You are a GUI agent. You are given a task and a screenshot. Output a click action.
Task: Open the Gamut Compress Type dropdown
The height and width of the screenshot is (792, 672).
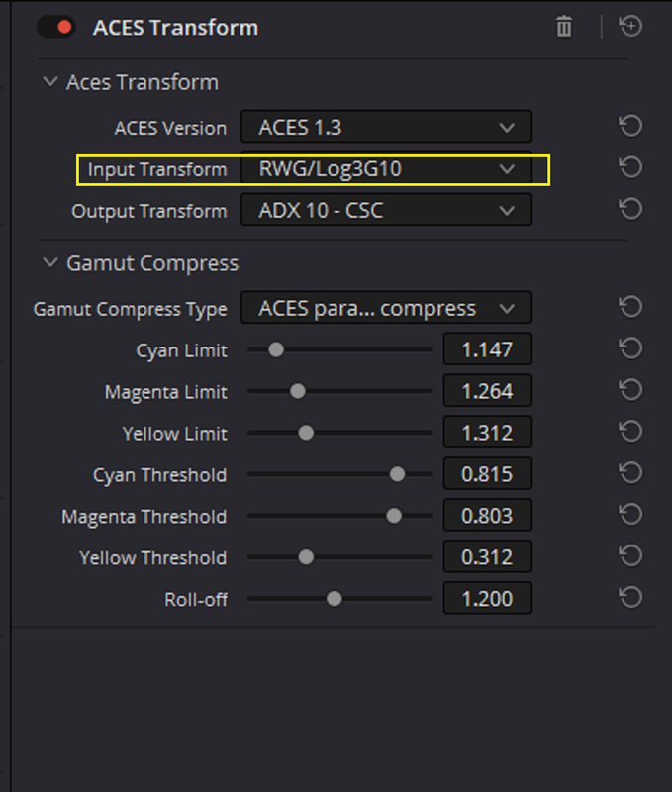386,308
